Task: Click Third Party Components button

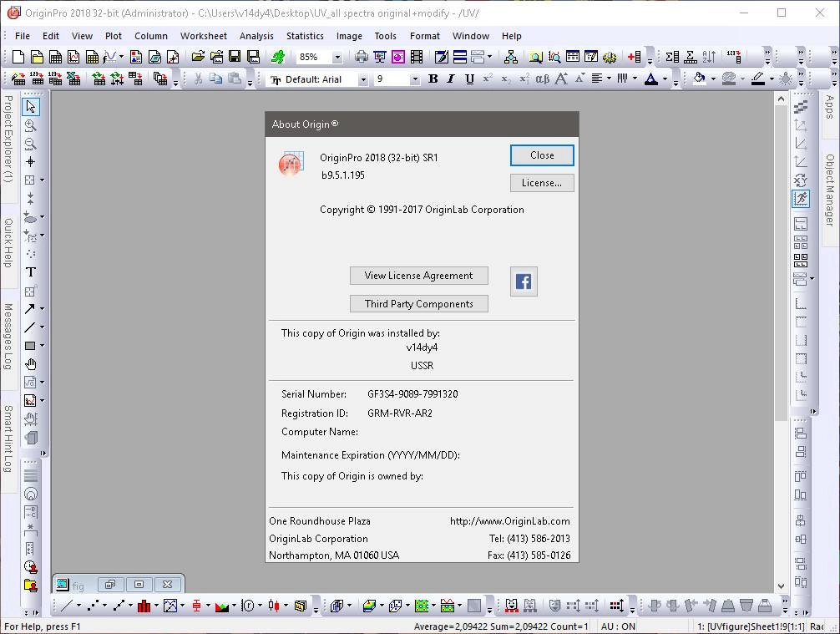Action: 419,304
